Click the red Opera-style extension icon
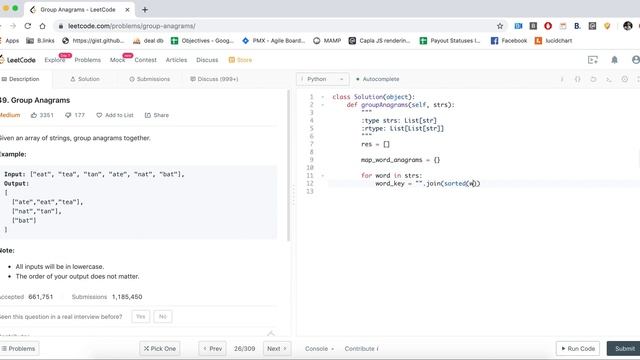This screenshot has height=360, width=640. [548, 26]
